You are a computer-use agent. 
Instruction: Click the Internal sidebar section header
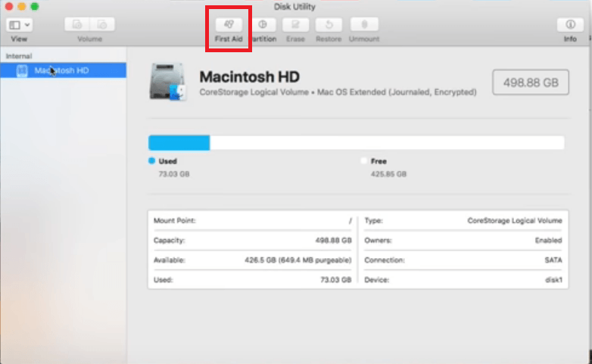pos(19,56)
